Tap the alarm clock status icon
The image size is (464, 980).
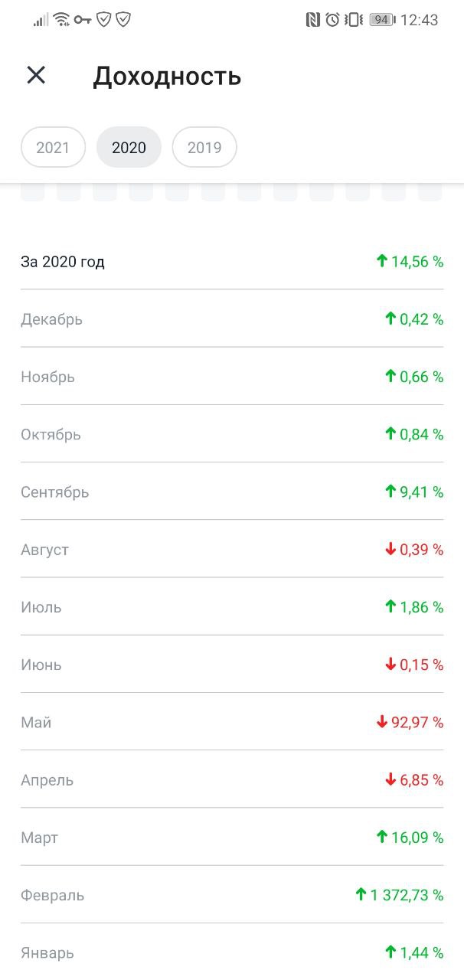(x=332, y=20)
